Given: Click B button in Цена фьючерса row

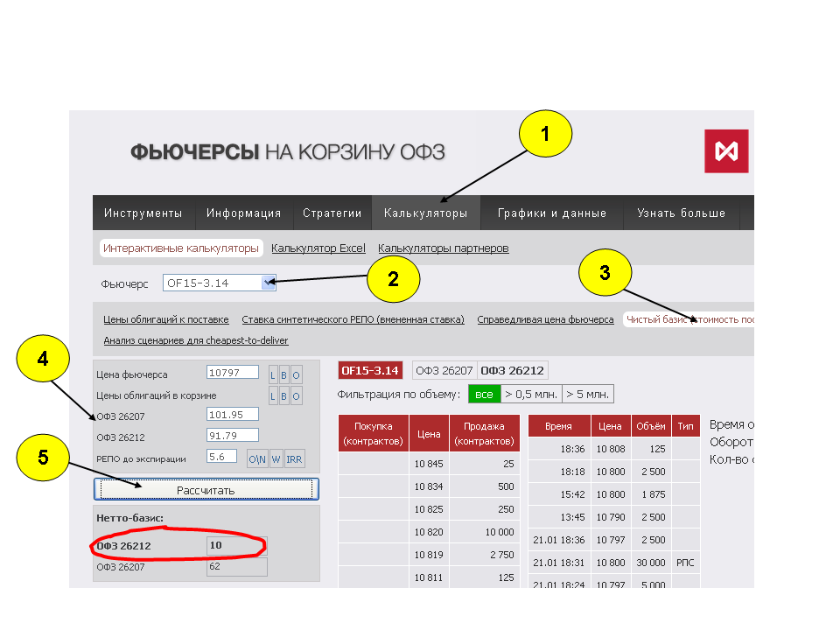Looking at the screenshot, I should pyautogui.click(x=283, y=375).
